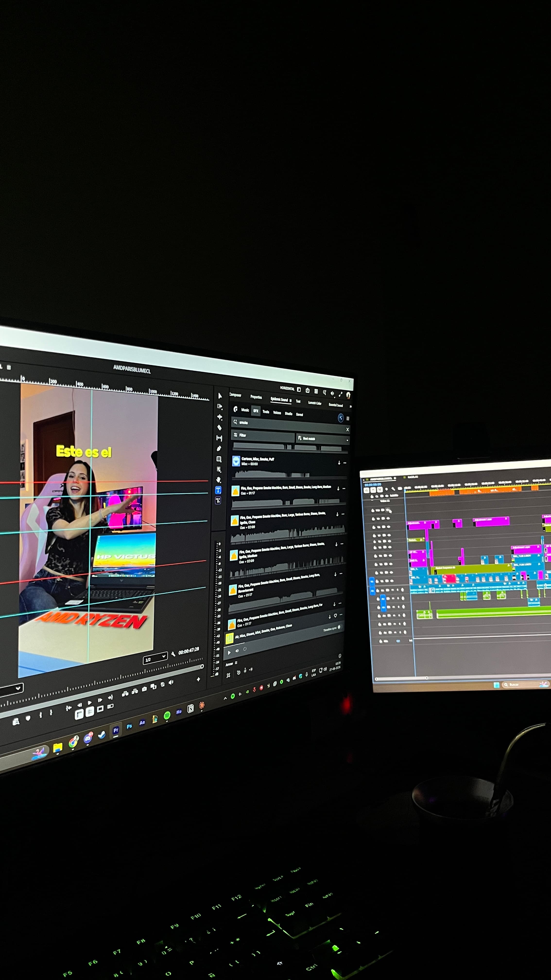This screenshot has height=980, width=551.
Task: Open Quick Export share icon
Action: coord(307,390)
